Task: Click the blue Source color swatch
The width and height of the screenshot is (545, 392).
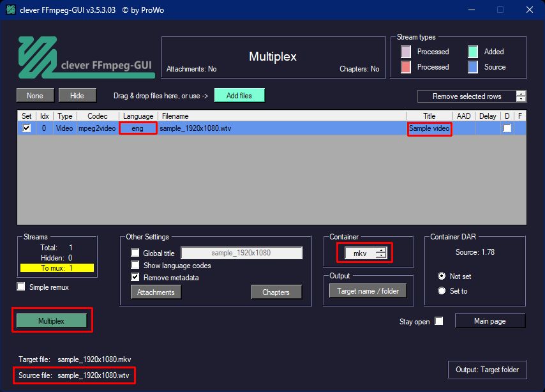Action: point(473,67)
